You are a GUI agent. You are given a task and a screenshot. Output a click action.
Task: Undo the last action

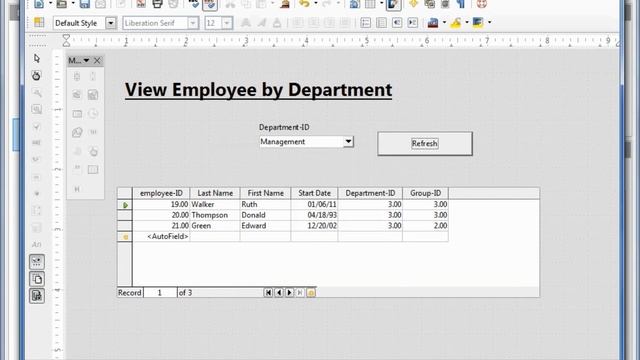(x=304, y=4)
